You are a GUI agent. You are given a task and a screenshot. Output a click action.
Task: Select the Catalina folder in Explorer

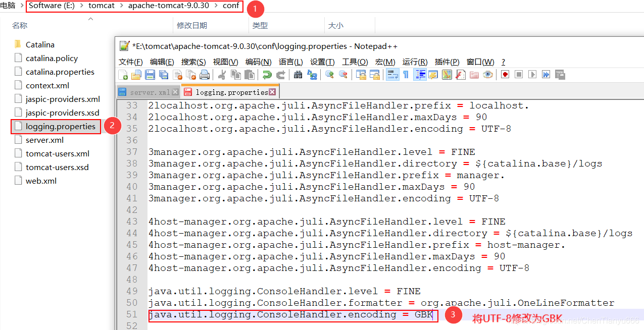tap(40, 44)
